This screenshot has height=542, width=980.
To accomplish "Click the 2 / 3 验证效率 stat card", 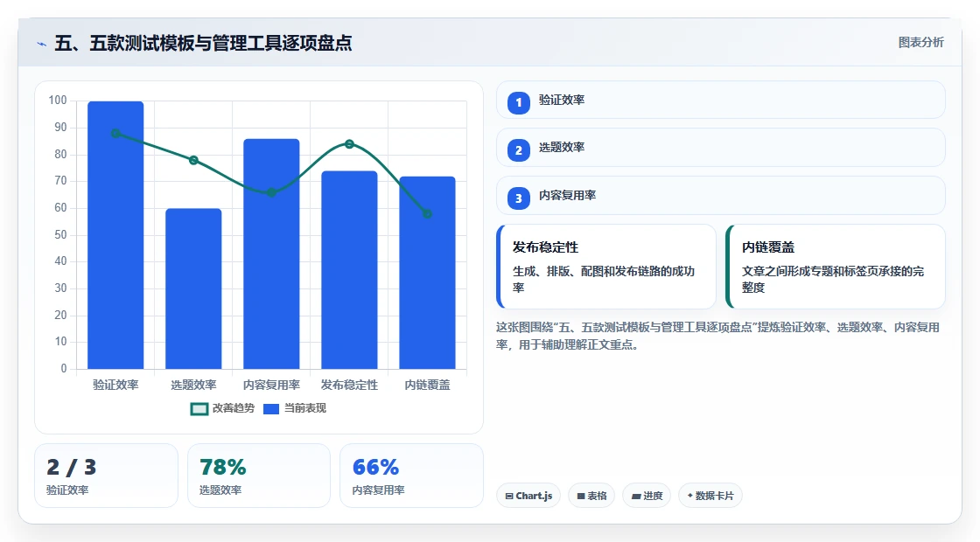I will (x=106, y=476).
